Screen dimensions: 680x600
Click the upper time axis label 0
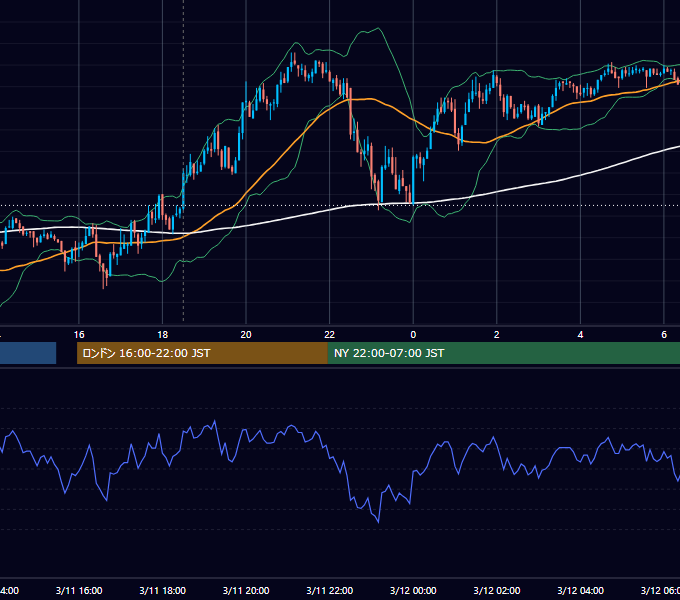(413, 335)
